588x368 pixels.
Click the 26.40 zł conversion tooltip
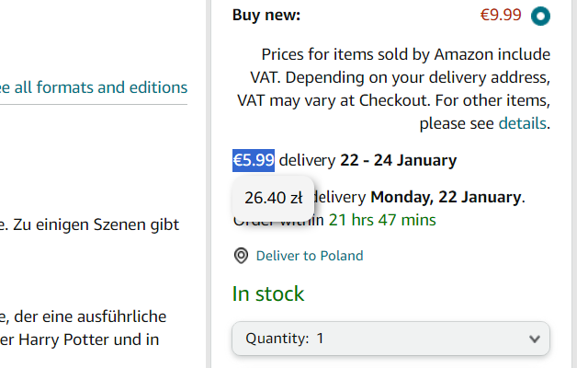click(273, 197)
